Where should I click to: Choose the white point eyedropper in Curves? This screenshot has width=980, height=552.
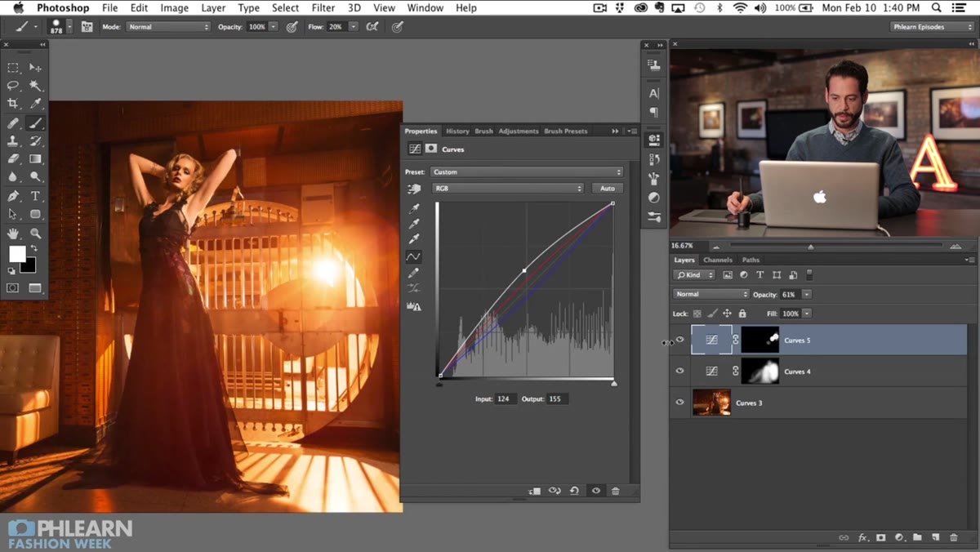pyautogui.click(x=414, y=239)
